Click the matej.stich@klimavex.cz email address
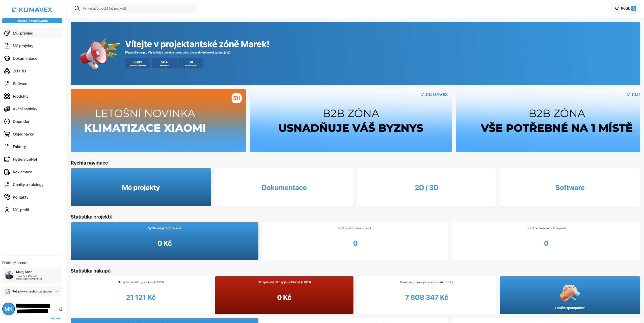Viewport: 644px width, 323px height. 29,279
